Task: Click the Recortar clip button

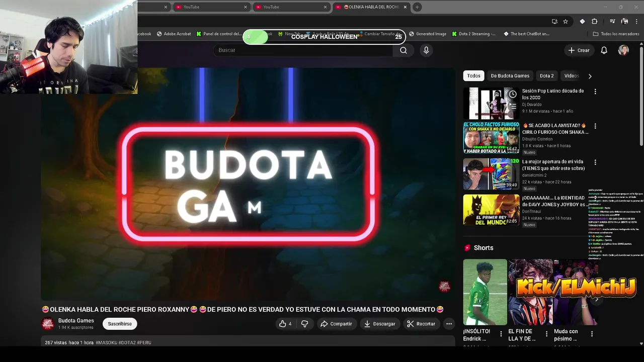Action: click(421, 324)
